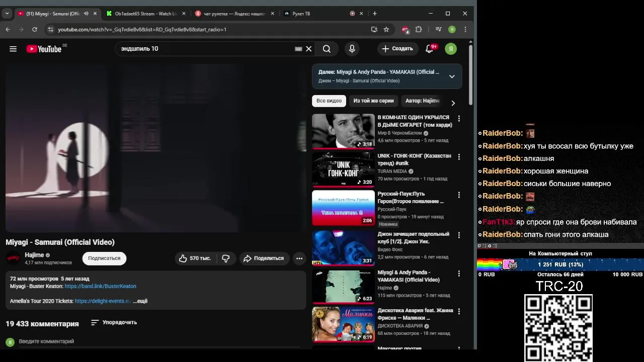Reload the current page

click(35, 29)
